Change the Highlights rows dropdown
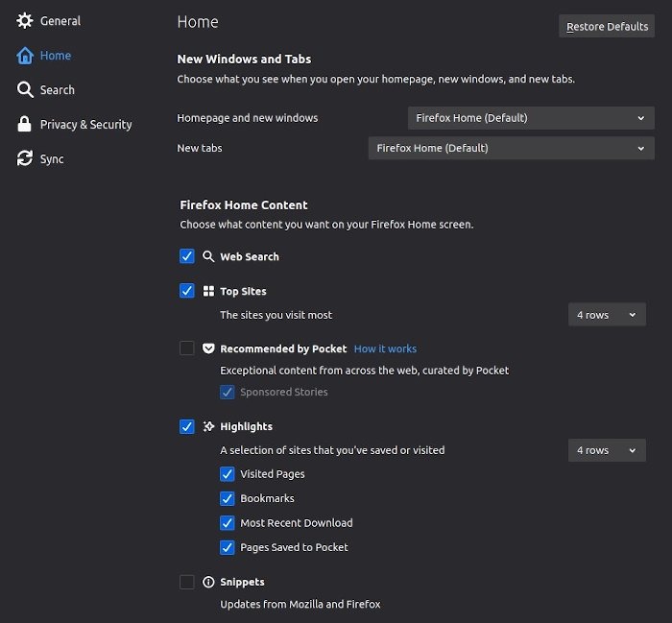The width and height of the screenshot is (672, 623). point(607,450)
